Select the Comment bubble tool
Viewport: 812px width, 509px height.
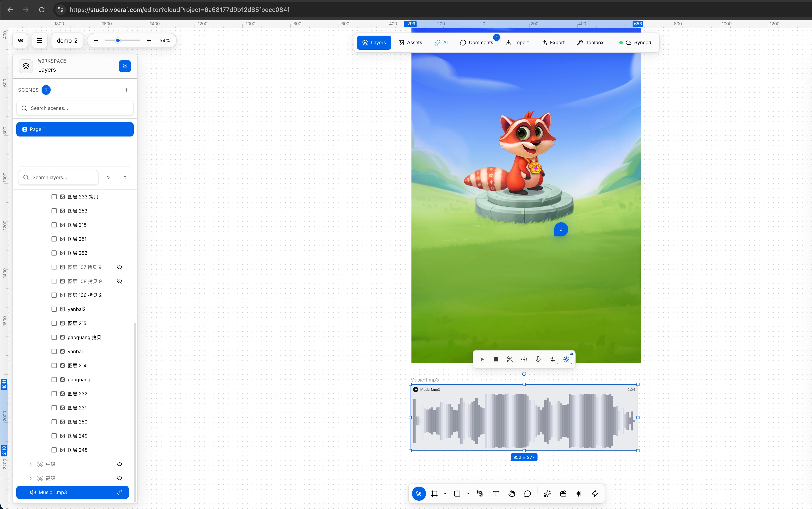pos(527,494)
